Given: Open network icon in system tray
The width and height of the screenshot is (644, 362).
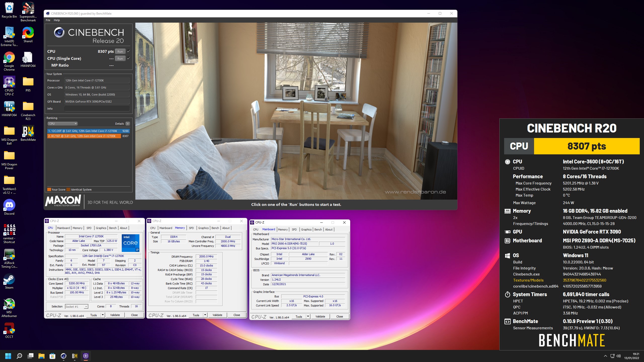Looking at the screenshot, I should pyautogui.click(x=613, y=356).
